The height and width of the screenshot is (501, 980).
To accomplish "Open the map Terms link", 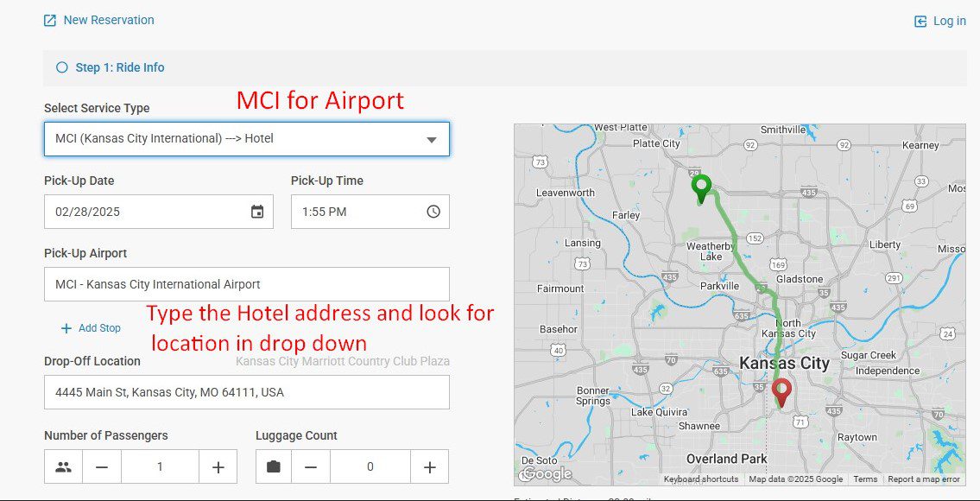I will click(x=865, y=479).
